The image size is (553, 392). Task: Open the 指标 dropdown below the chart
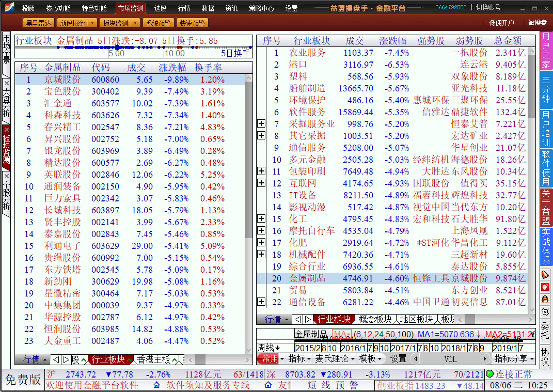(299, 359)
